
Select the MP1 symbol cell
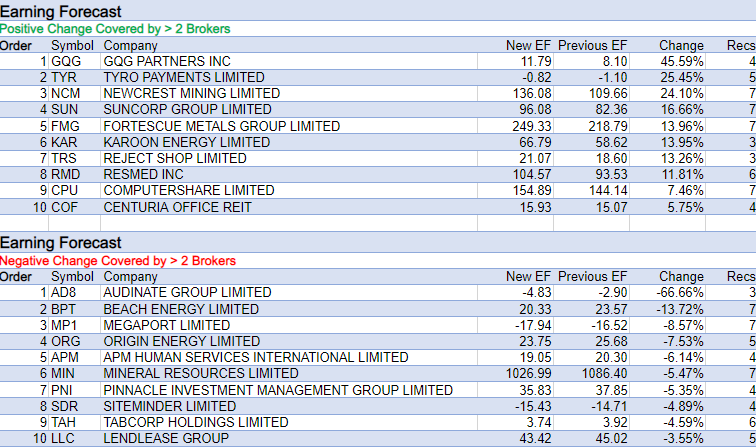click(65, 325)
